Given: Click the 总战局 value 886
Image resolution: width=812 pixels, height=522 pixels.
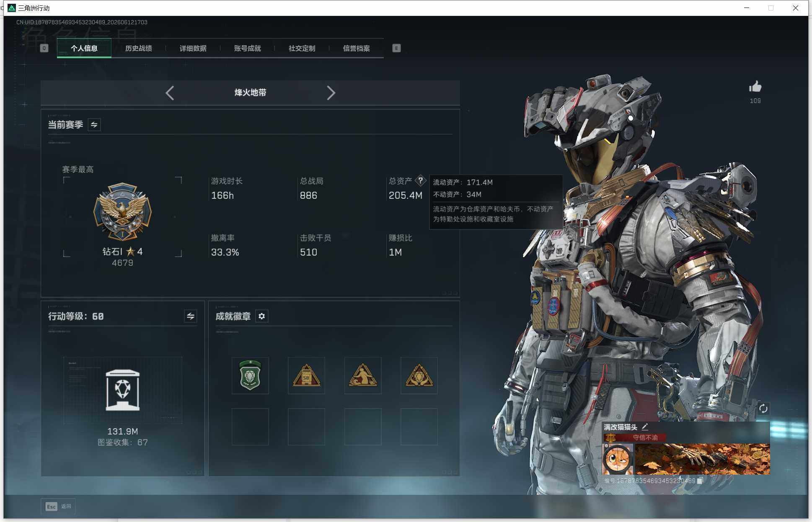Looking at the screenshot, I should [x=308, y=195].
